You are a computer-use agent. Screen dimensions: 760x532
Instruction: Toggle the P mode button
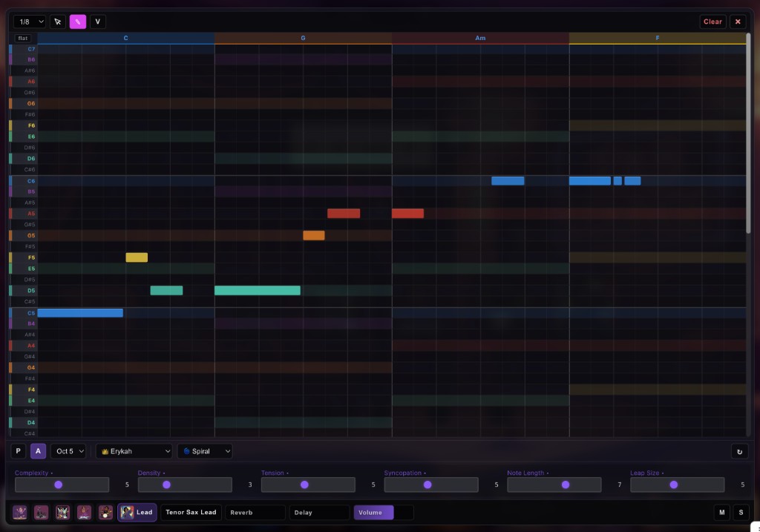pyautogui.click(x=18, y=451)
